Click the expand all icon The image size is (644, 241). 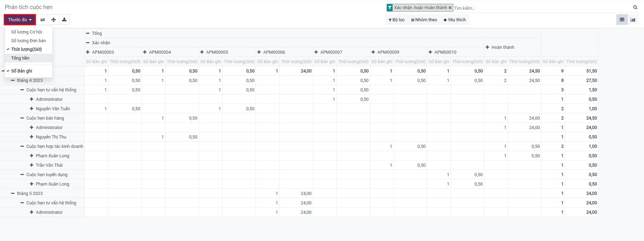53,20
